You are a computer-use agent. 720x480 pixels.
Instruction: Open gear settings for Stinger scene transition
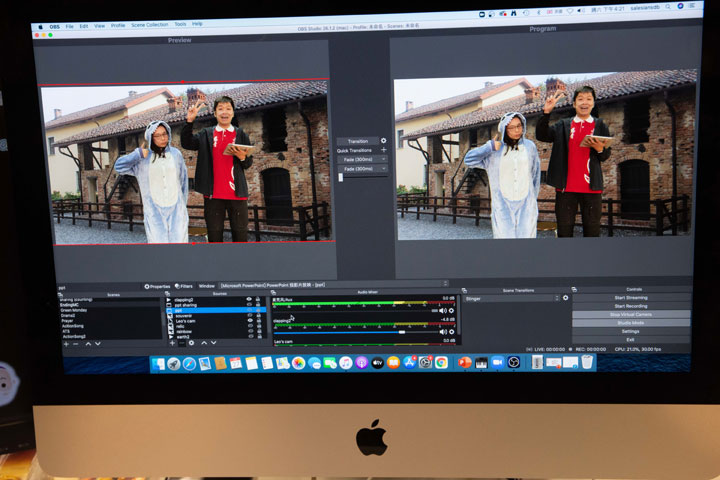566,298
